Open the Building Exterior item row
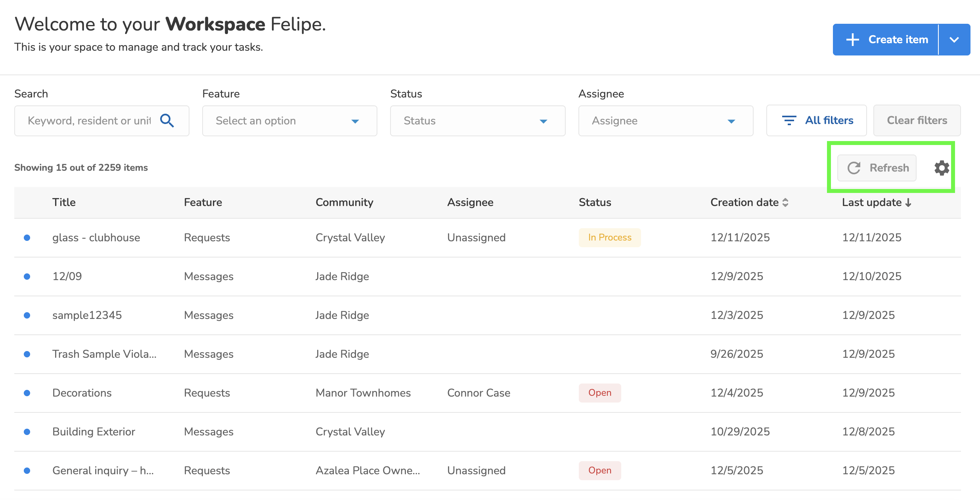 [x=94, y=432]
